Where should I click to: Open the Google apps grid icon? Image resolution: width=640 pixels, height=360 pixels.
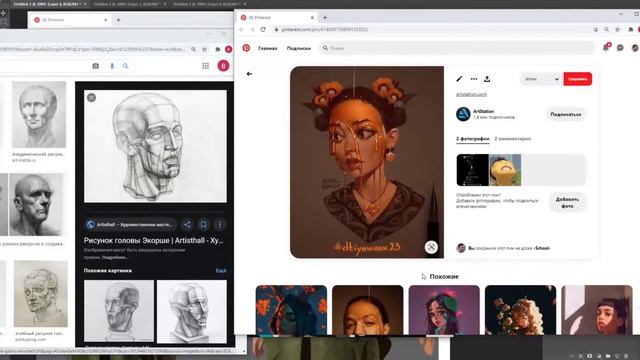pos(206,66)
